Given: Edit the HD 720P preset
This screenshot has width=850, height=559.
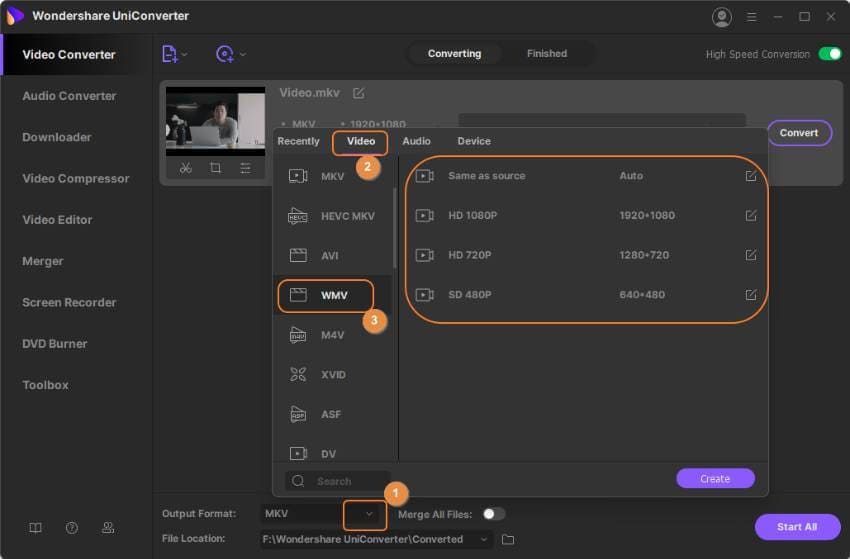Looking at the screenshot, I should pos(751,255).
